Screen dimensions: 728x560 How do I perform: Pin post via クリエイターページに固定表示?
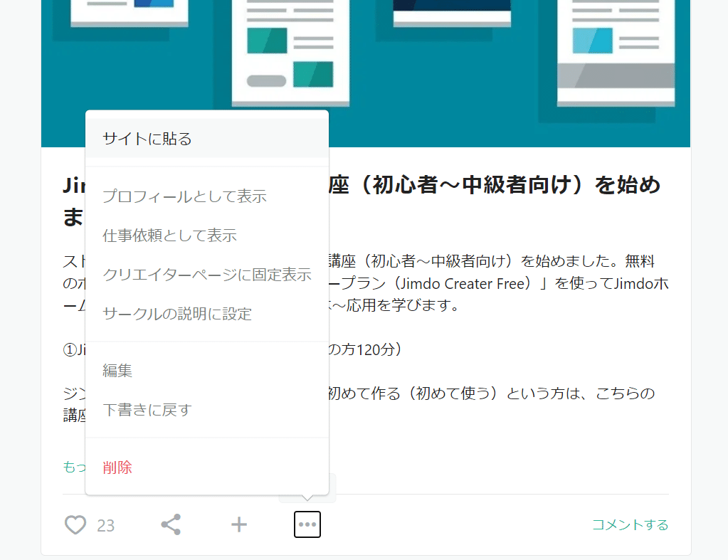pyautogui.click(x=207, y=275)
